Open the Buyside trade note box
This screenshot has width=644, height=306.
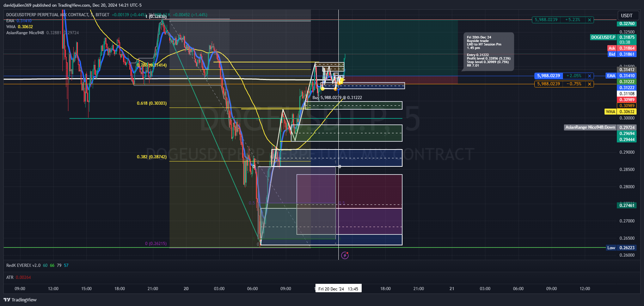tap(488, 51)
